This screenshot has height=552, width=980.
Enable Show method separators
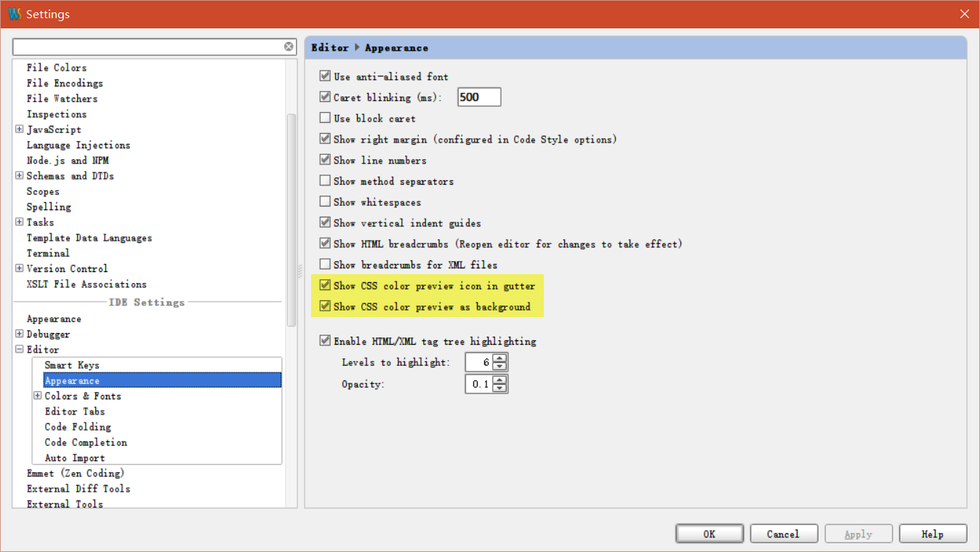(x=325, y=180)
